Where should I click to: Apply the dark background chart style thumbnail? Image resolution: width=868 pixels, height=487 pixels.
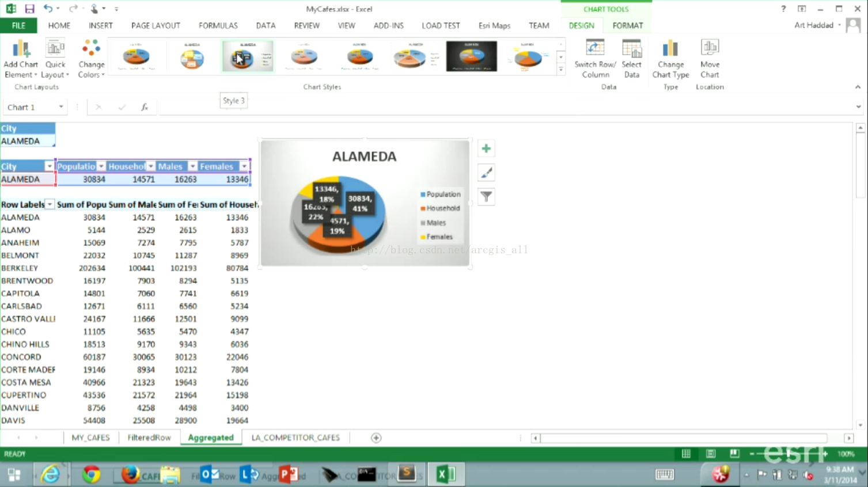[x=471, y=56]
